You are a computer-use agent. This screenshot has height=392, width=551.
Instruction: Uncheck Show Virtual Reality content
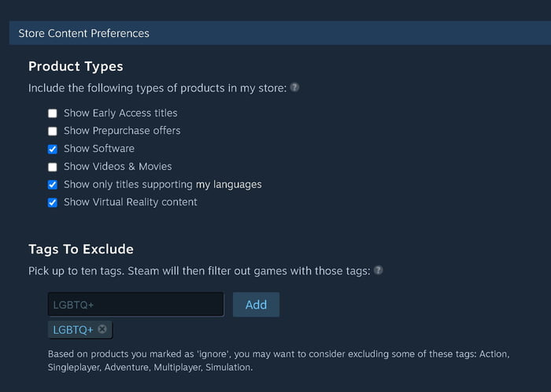[53, 202]
